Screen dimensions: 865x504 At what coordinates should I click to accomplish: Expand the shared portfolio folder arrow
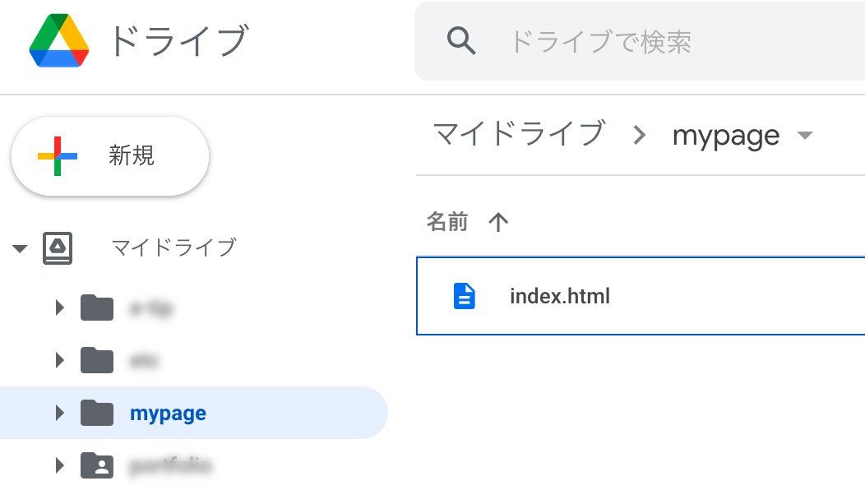click(x=59, y=466)
